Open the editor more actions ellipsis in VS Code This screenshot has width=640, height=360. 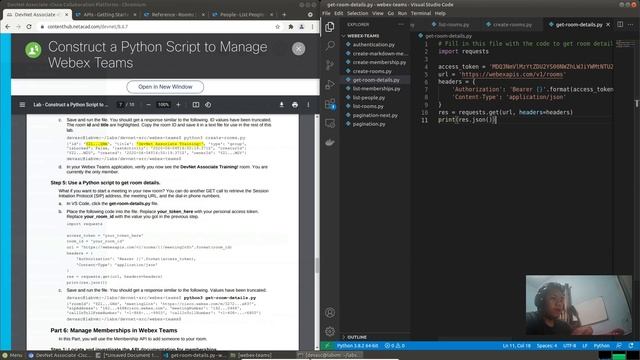[x=631, y=24]
